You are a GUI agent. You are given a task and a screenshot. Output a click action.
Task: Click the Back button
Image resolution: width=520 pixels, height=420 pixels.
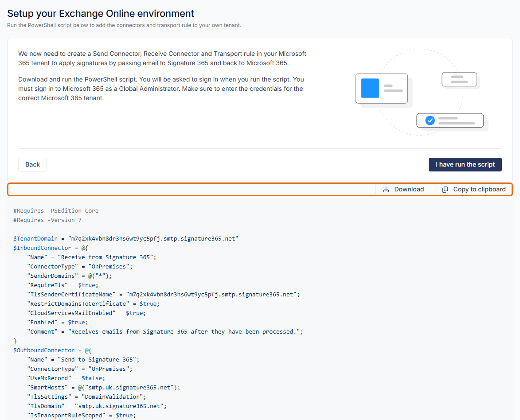coord(32,164)
